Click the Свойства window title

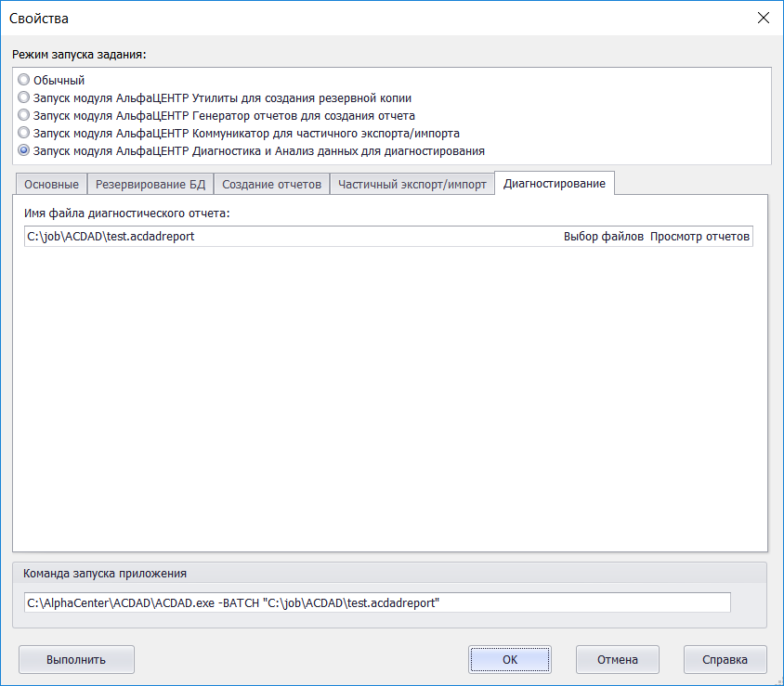39,19
